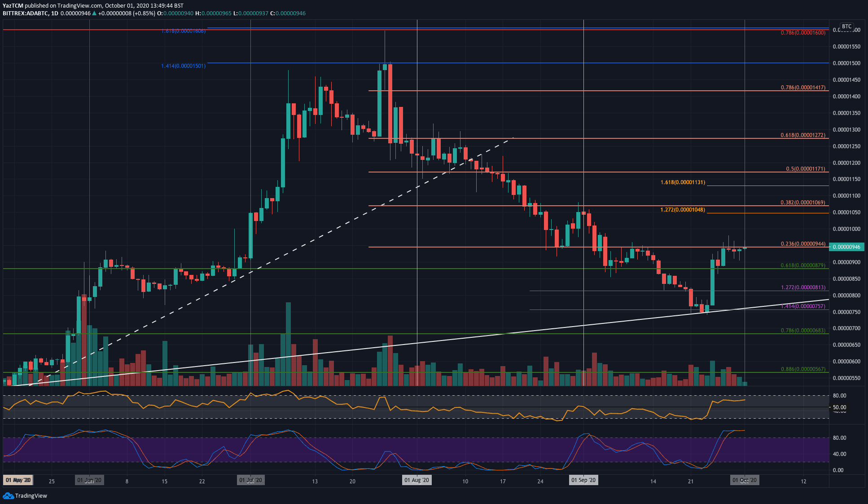
Task: Click the YazTCM author name
Action: pos(13,6)
